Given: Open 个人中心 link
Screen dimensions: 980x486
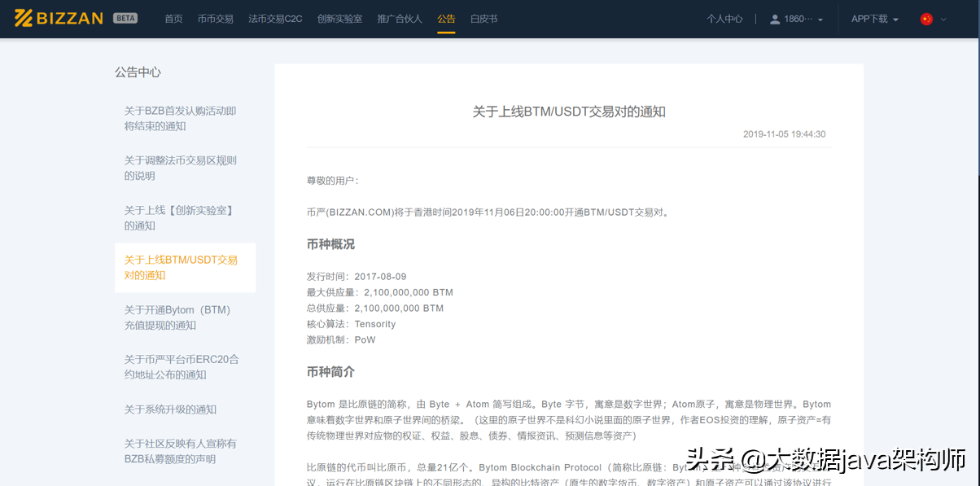Looking at the screenshot, I should [x=724, y=19].
